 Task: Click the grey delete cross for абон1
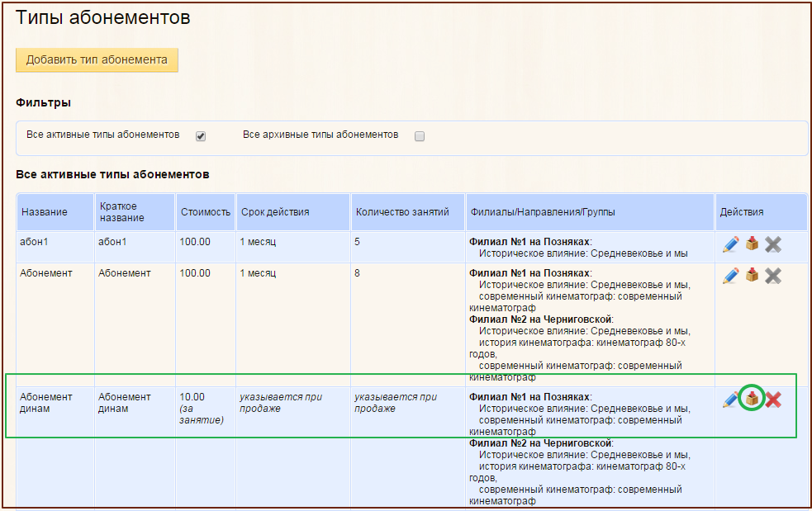pos(773,244)
